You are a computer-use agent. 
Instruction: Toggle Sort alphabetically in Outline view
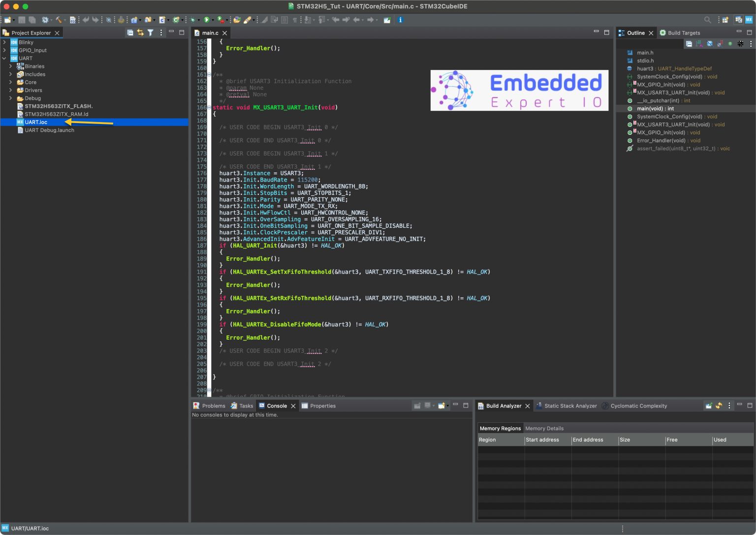coord(699,43)
